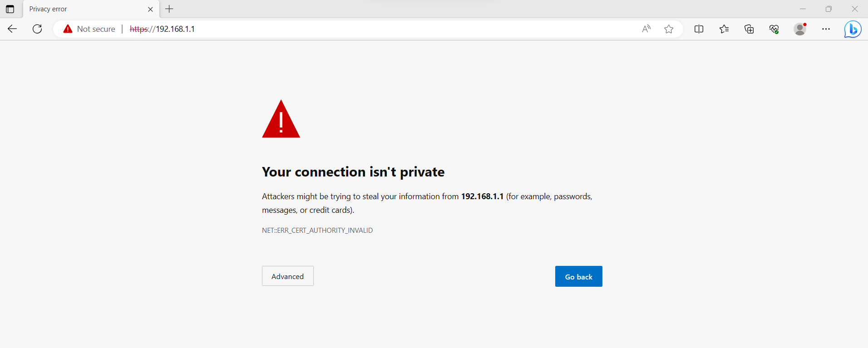Add this page to favorites star
Image resolution: width=868 pixels, height=348 pixels.
click(x=669, y=29)
